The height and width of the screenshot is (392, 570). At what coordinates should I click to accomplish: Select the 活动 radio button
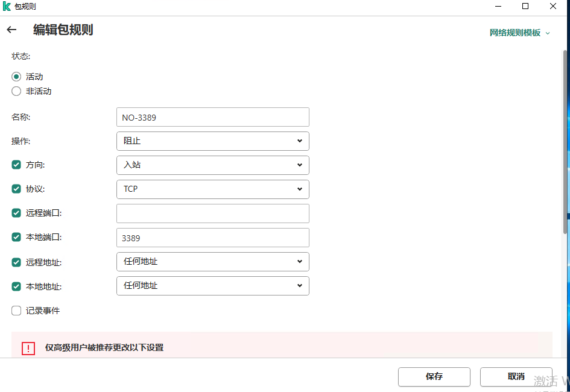coord(16,77)
